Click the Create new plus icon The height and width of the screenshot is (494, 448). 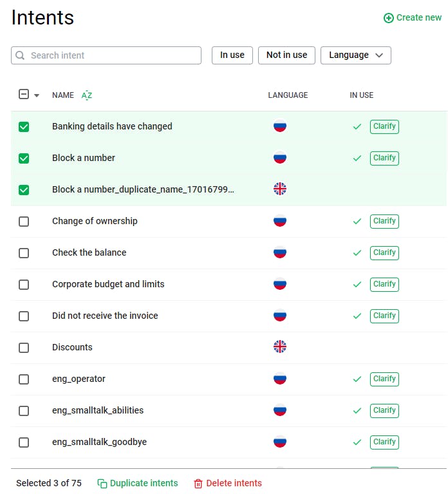point(388,18)
